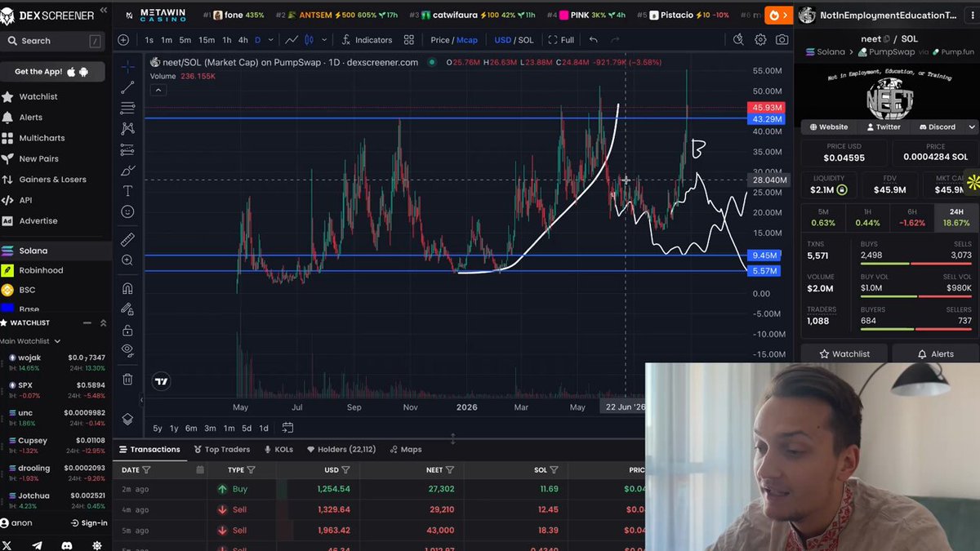980x551 pixels.
Task: Click the Get the App button
Action: click(52, 72)
